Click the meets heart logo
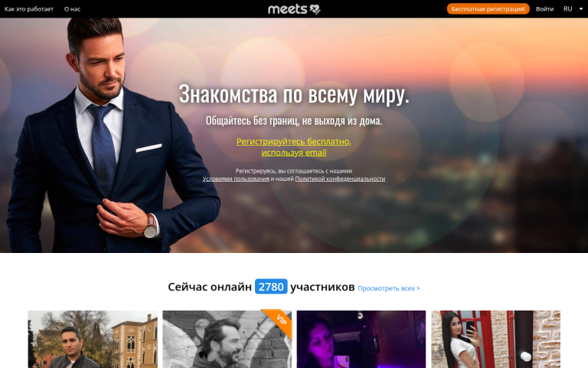 point(294,9)
